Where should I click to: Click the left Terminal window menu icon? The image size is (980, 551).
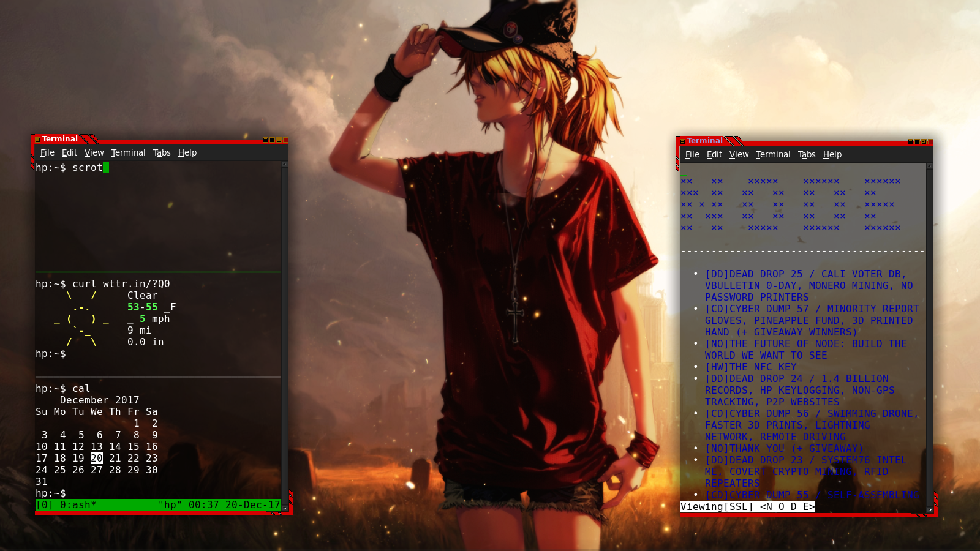coord(37,140)
